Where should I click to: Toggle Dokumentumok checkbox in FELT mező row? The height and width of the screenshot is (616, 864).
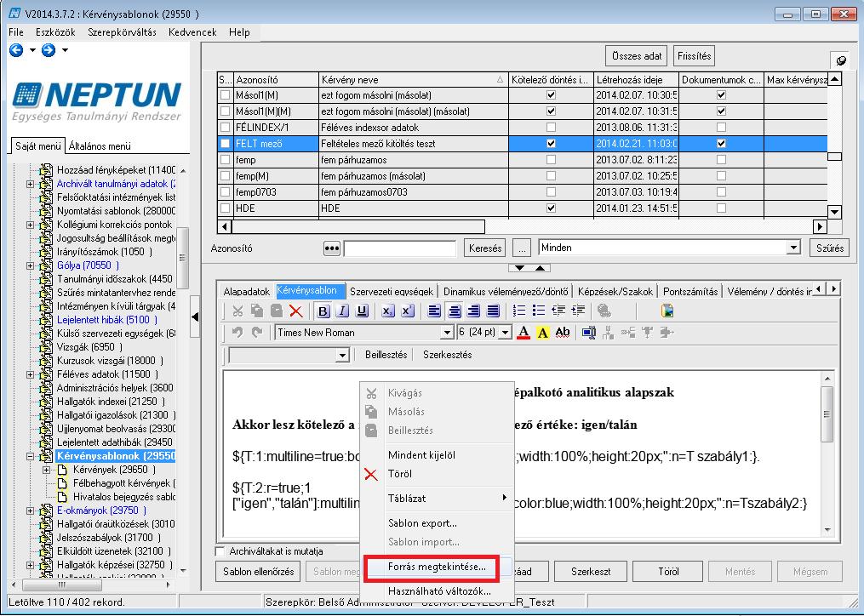tap(721, 144)
